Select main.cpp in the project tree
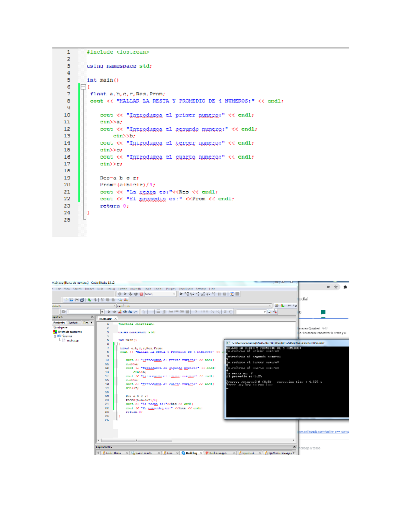 [x=73, y=340]
